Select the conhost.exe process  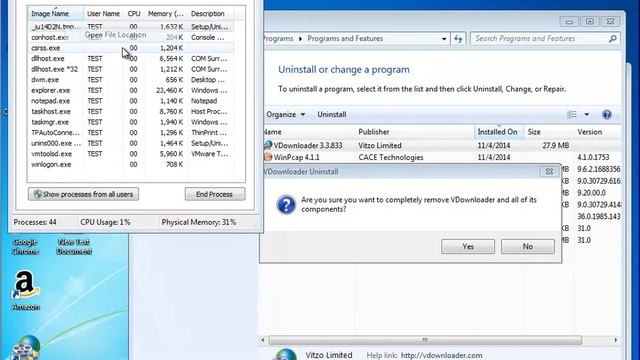coord(131,37)
